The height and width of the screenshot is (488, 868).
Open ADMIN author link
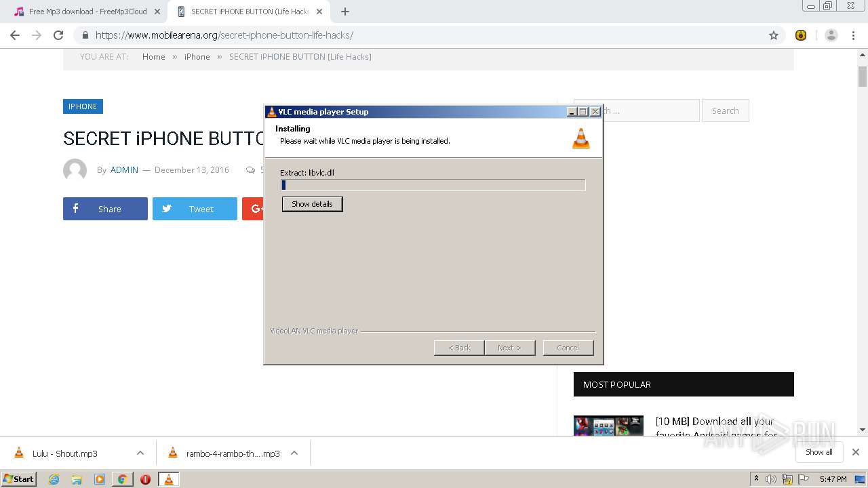124,170
